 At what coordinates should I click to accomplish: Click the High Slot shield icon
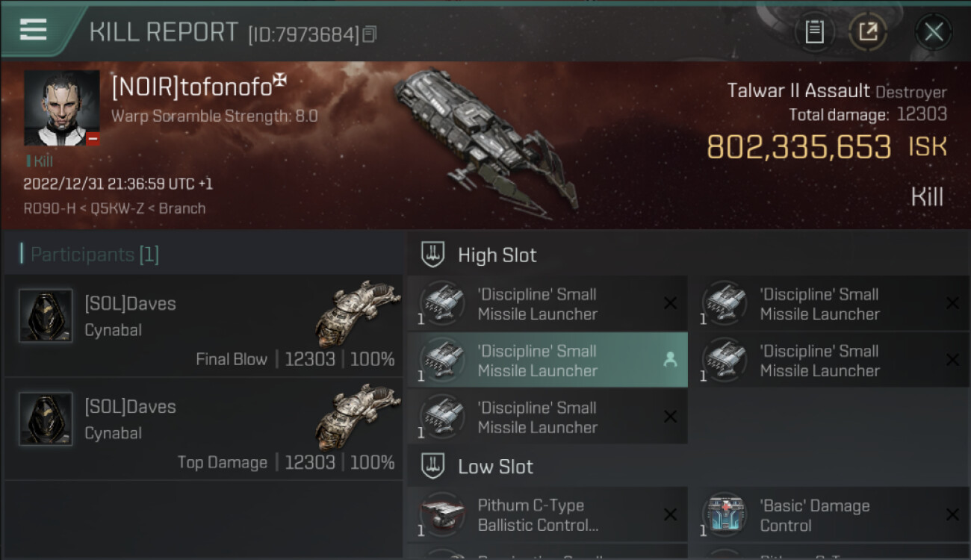[432, 255]
